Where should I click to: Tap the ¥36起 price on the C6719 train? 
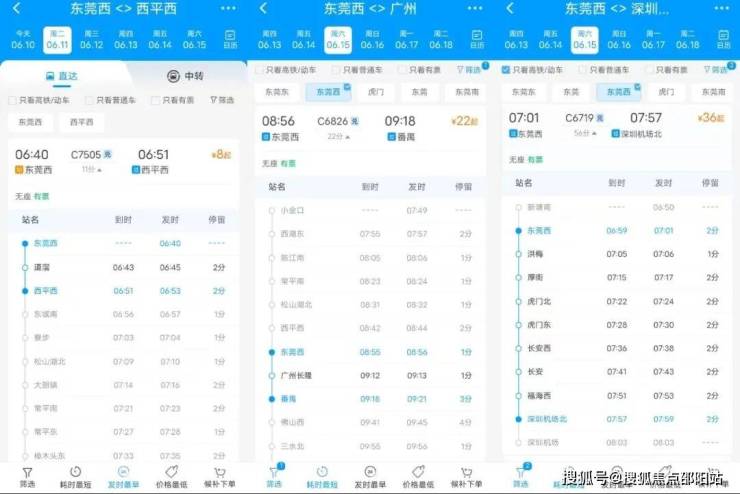pos(711,118)
